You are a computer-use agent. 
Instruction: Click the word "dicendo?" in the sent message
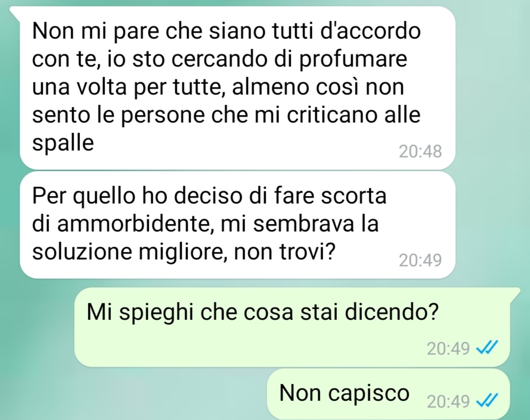click(x=391, y=312)
